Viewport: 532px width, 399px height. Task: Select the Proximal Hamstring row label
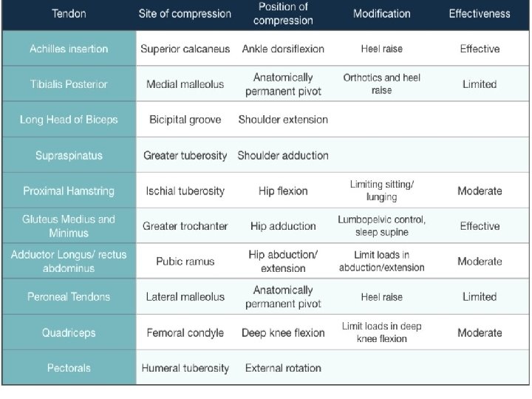pos(69,191)
